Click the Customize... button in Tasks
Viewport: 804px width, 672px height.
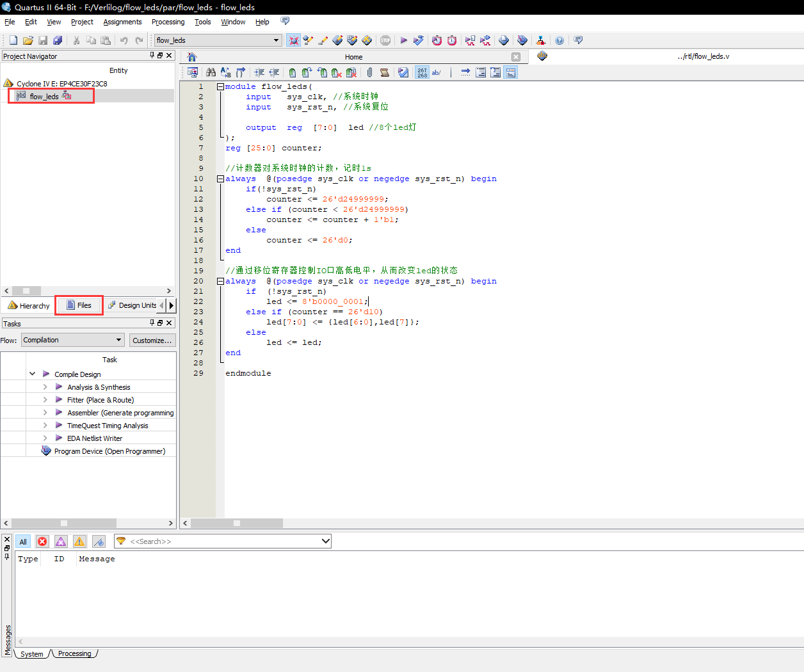pyautogui.click(x=152, y=340)
